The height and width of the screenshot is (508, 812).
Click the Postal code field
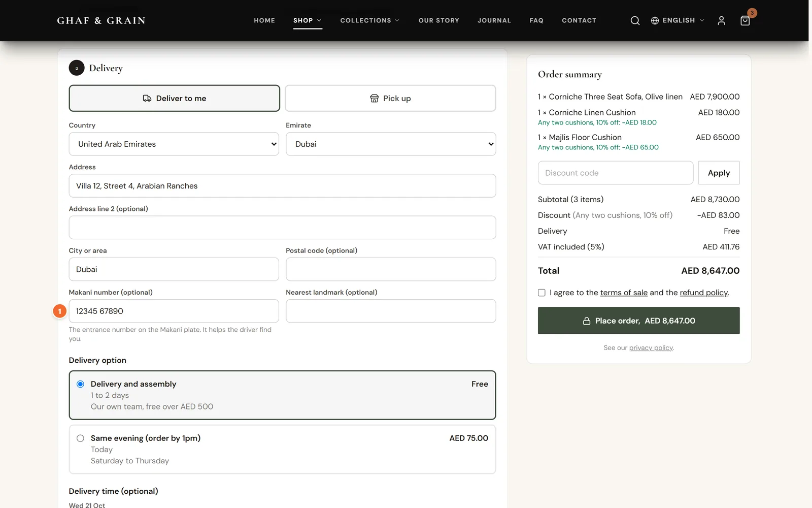tap(391, 269)
